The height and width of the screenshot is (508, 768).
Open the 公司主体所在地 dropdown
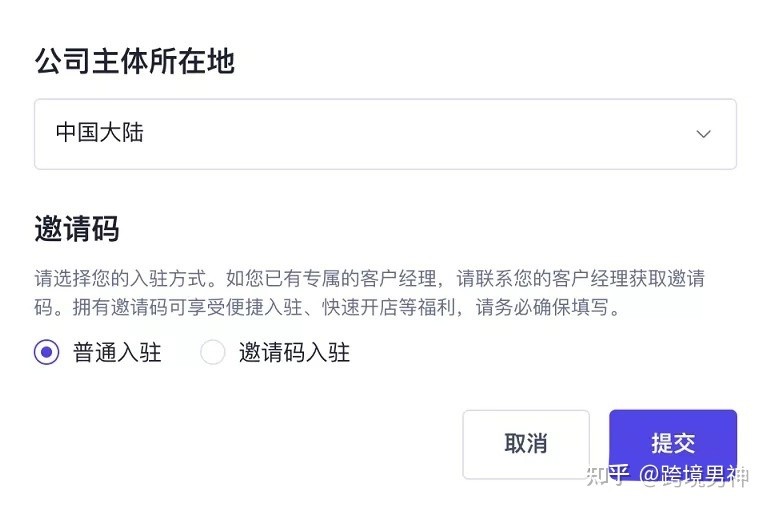pyautogui.click(x=385, y=133)
